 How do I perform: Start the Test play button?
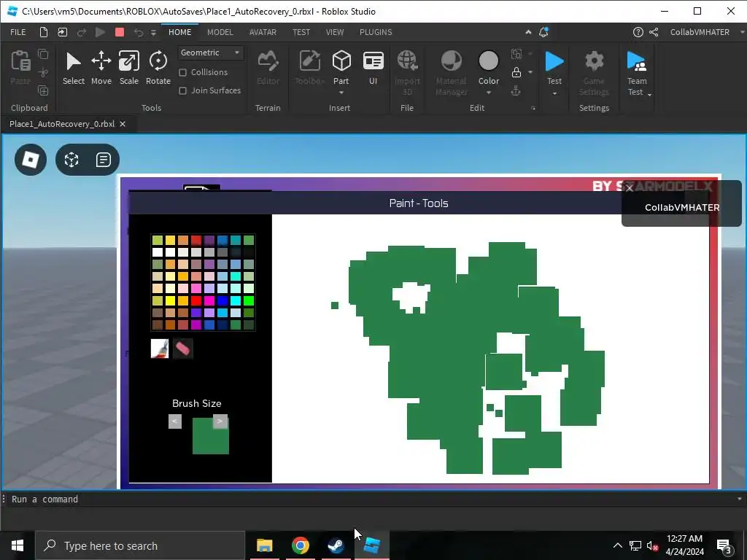coord(554,62)
